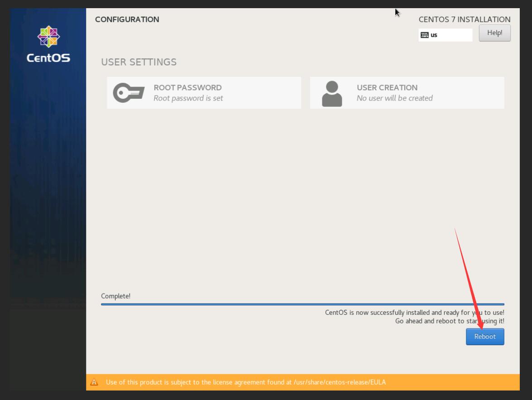Open the USER CREATION setting
532x400 pixels.
[x=407, y=93]
